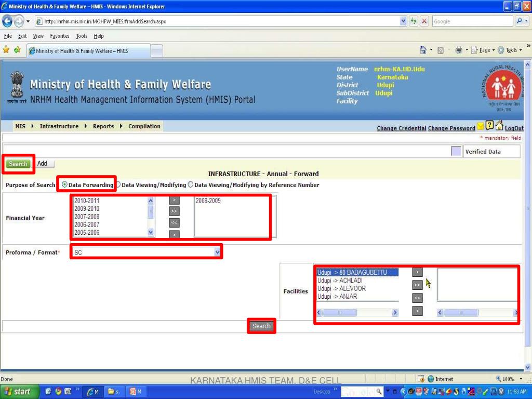Click the browser Home icon in command bar
The width and height of the screenshot is (532, 399).
[423, 50]
